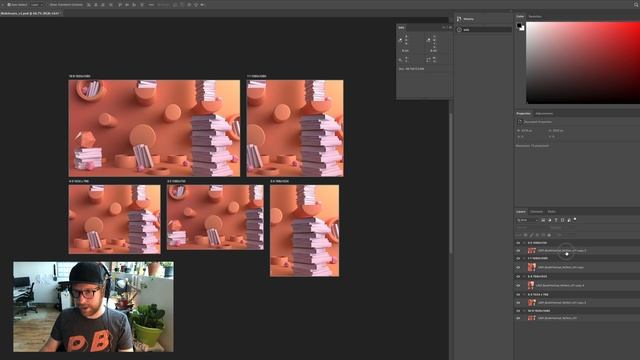Collapse the 3:4 768x1024 artboard group

coord(524,276)
